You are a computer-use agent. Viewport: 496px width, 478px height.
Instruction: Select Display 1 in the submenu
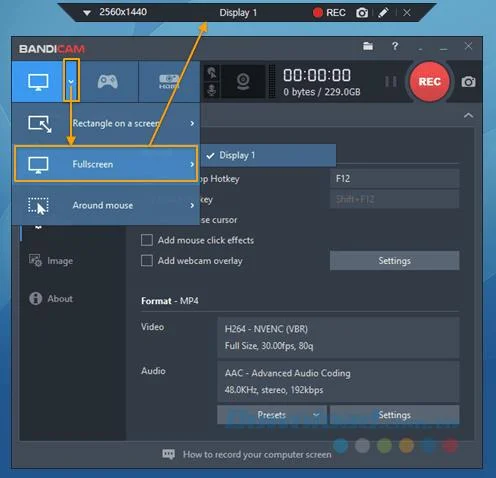tap(268, 155)
